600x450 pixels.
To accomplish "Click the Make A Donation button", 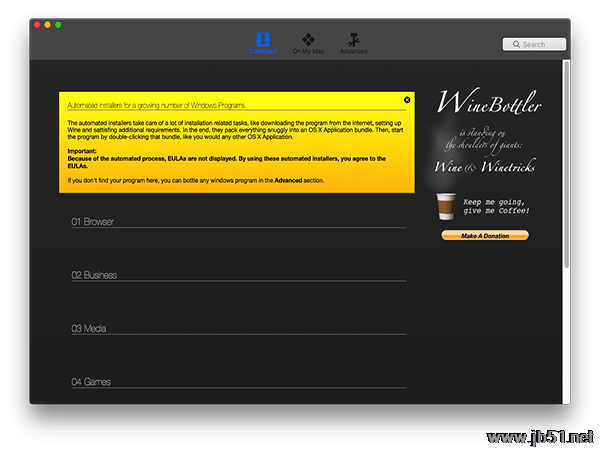I will pos(485,236).
